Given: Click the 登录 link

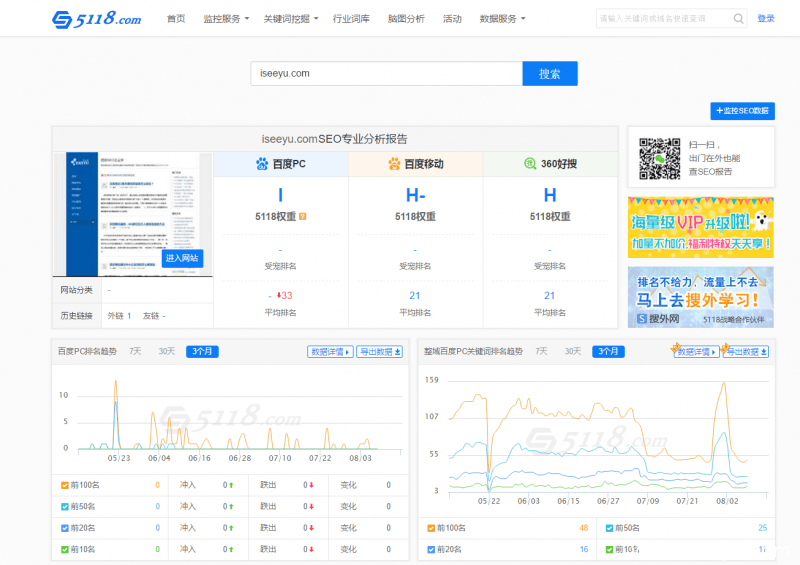Looking at the screenshot, I should (766, 18).
